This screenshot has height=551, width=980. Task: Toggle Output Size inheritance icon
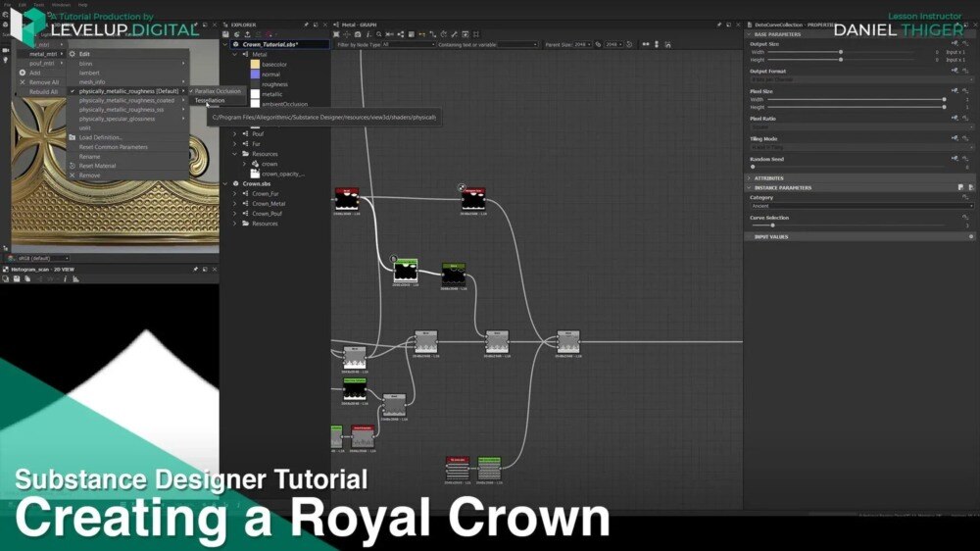coord(955,44)
